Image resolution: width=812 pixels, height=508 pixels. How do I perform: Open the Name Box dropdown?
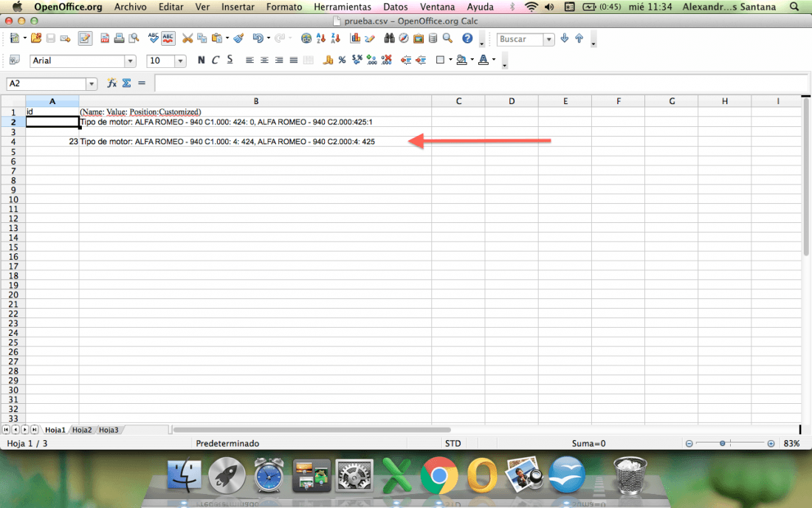pos(92,84)
